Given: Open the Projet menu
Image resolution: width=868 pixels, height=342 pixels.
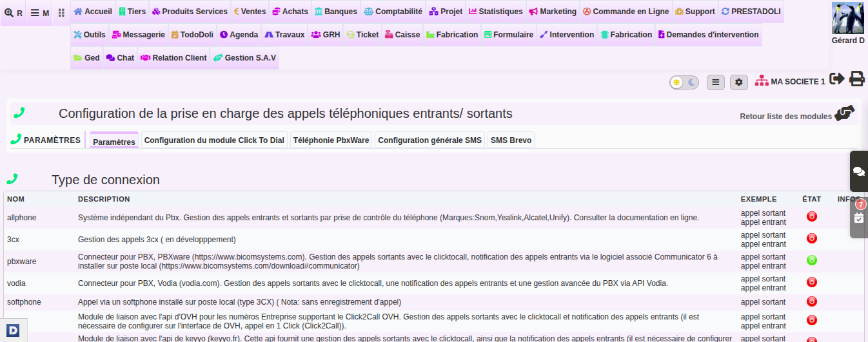Looking at the screenshot, I should pos(446,12).
